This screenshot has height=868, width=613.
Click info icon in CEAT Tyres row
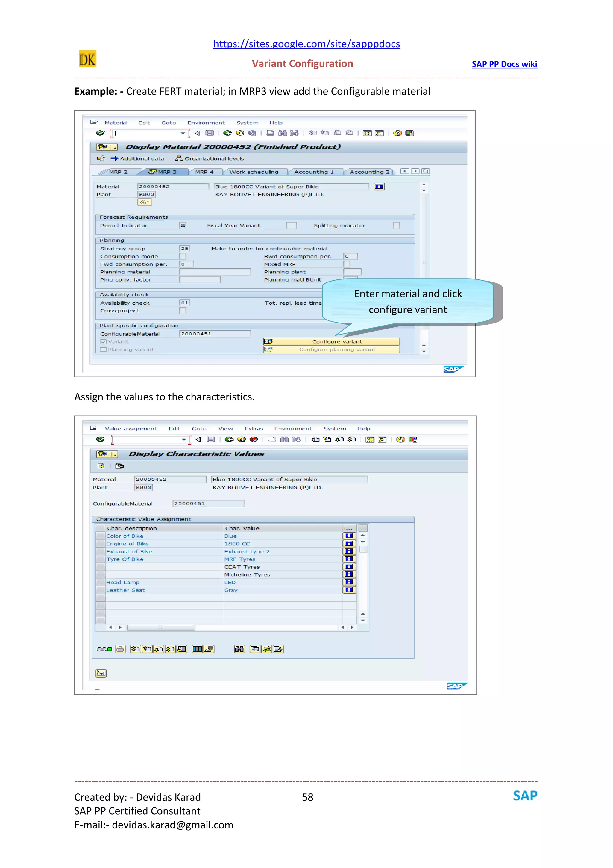(x=349, y=567)
